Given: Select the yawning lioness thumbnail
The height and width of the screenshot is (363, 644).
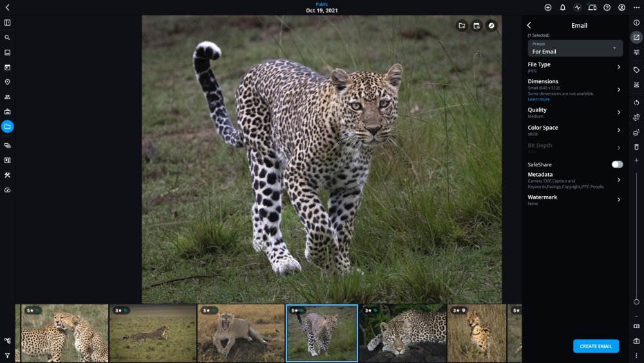Looking at the screenshot, I should pos(241,333).
